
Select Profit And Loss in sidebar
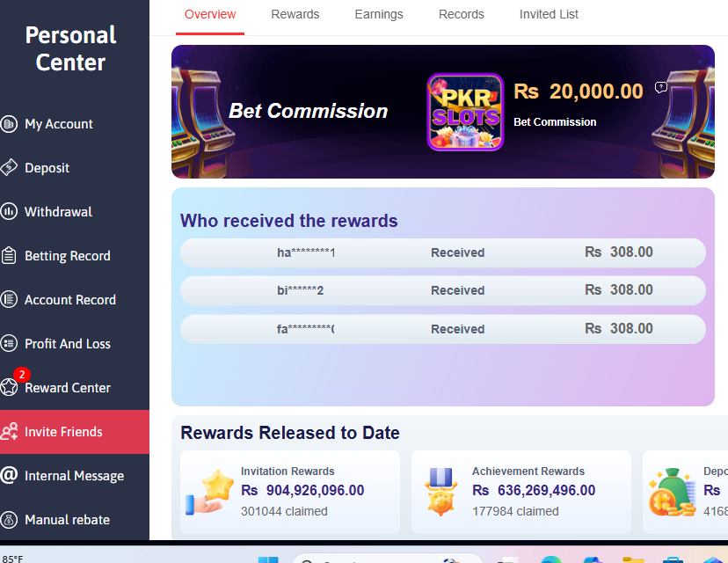(74, 344)
